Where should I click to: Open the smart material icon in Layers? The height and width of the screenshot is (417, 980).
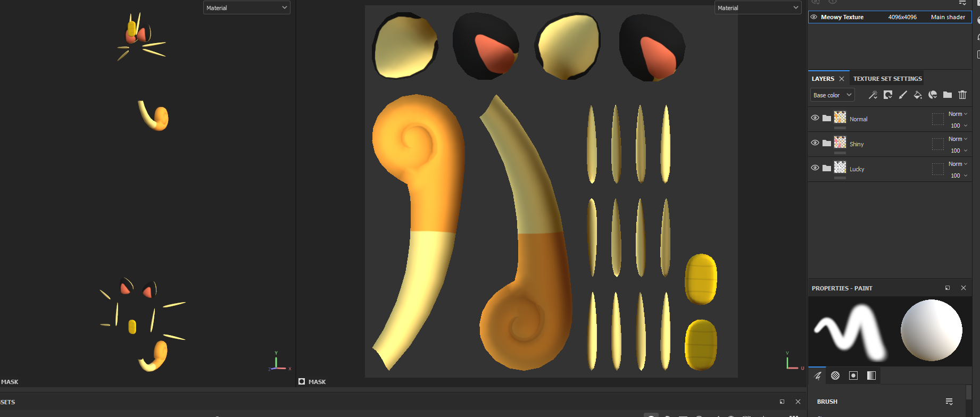pyautogui.click(x=933, y=95)
